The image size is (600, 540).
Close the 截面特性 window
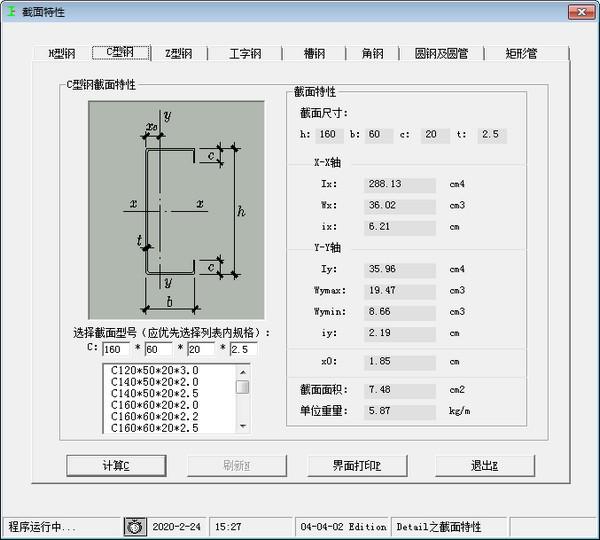point(582,11)
